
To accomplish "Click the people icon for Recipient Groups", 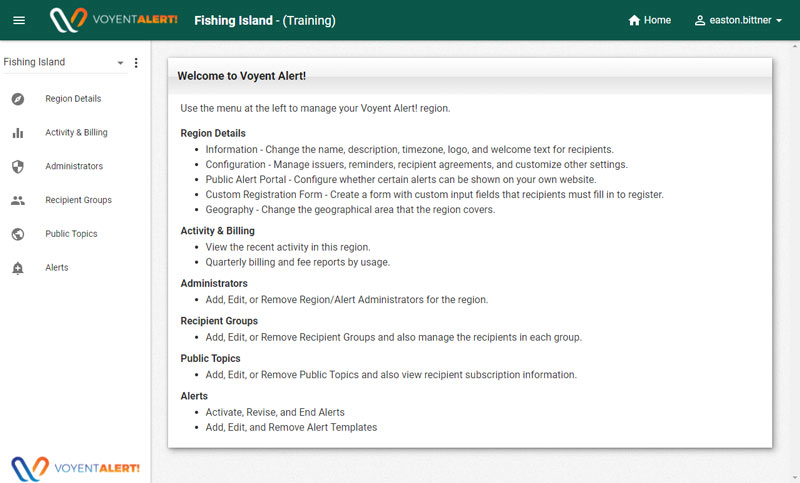I will 18,200.
